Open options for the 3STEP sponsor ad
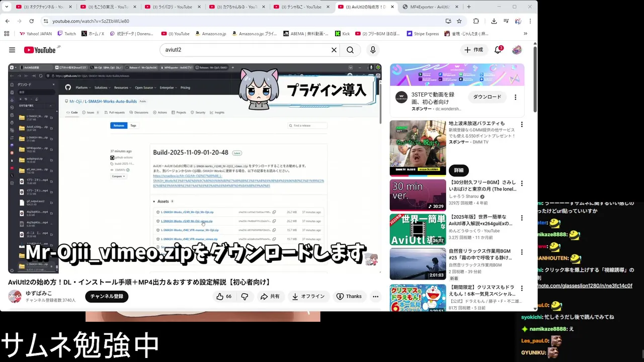The image size is (644, 362). (516, 97)
